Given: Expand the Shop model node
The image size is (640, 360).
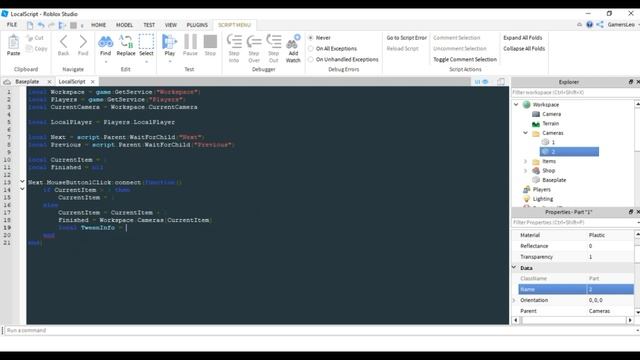Looking at the screenshot, I should [x=526, y=171].
